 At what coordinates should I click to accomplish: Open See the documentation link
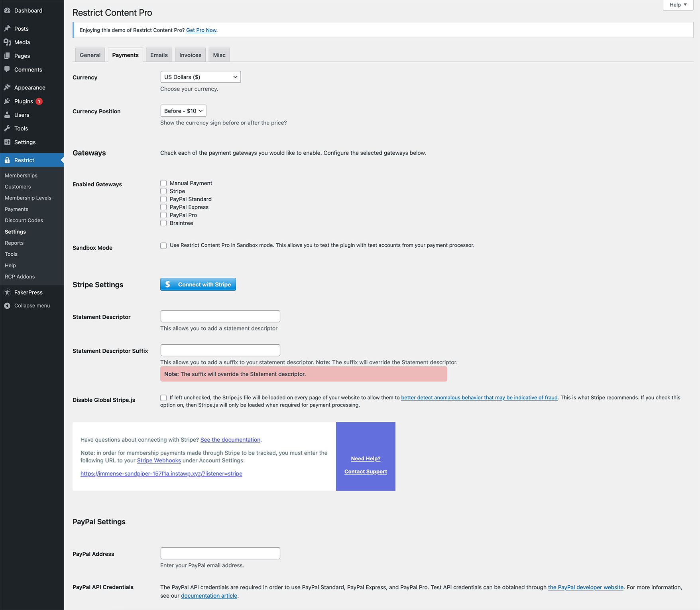click(x=230, y=440)
